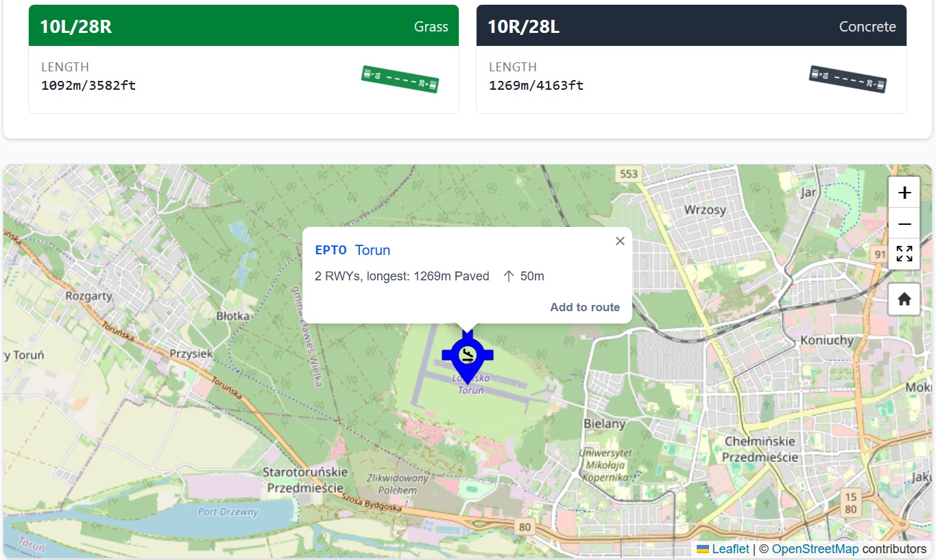Click the green grass runway diagram icon

tap(400, 79)
